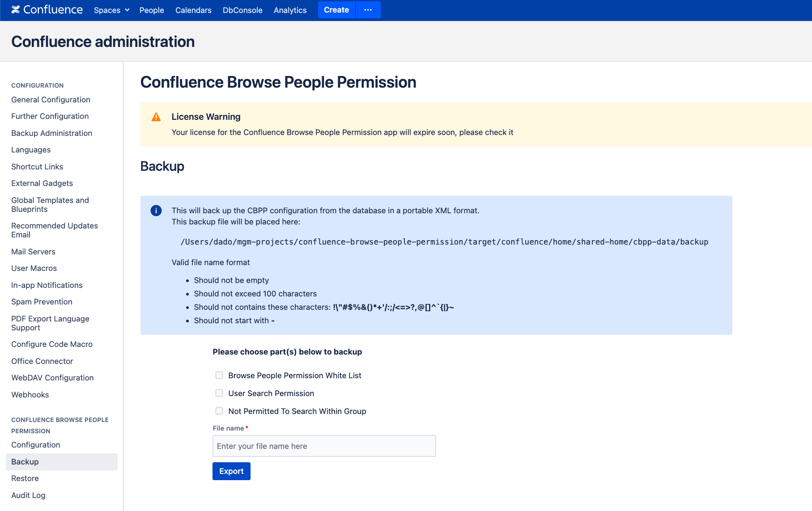Open the three-dots more create options
This screenshot has width=812, height=511.
pos(368,10)
